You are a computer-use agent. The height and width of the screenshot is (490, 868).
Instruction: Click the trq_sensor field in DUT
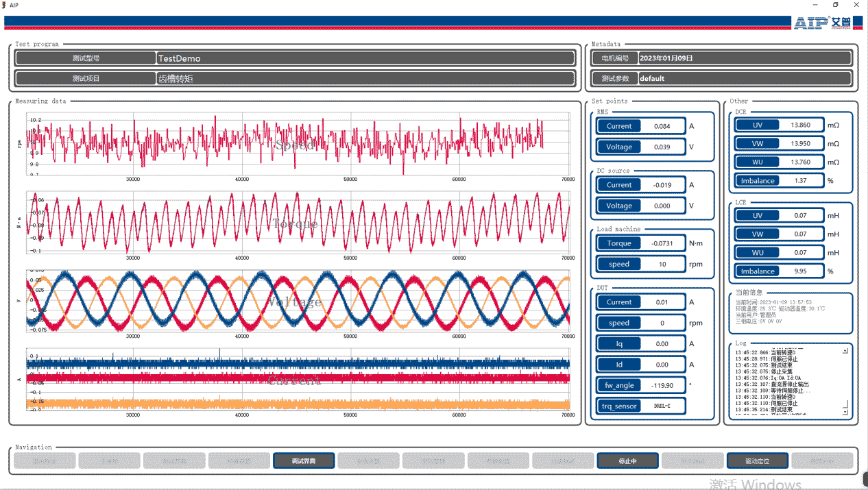tap(662, 406)
